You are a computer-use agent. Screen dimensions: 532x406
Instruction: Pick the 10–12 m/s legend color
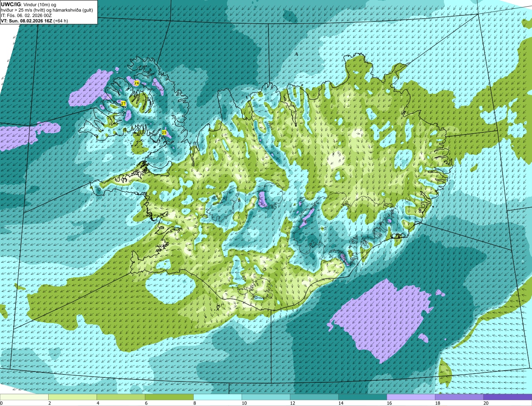point(266,397)
